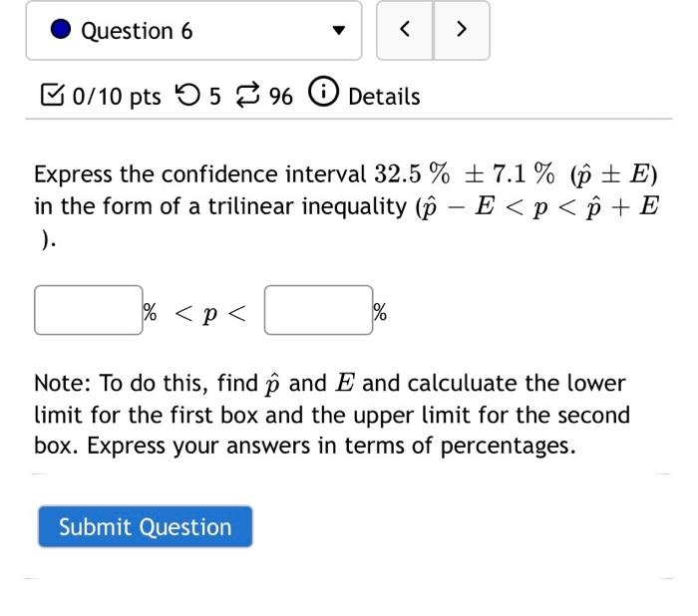Click the dropdown caret beside Question 6

[339, 30]
